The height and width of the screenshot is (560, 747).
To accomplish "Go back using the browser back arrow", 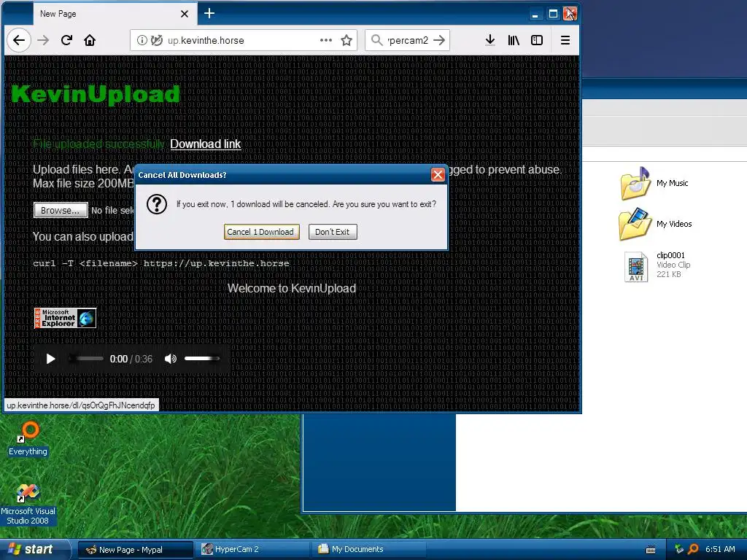I will click(x=19, y=40).
